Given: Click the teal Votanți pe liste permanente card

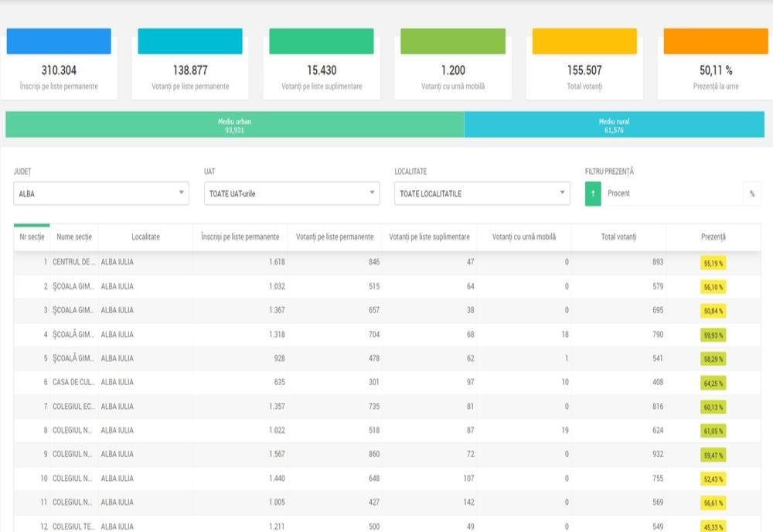Looking at the screenshot, I should click(190, 64).
